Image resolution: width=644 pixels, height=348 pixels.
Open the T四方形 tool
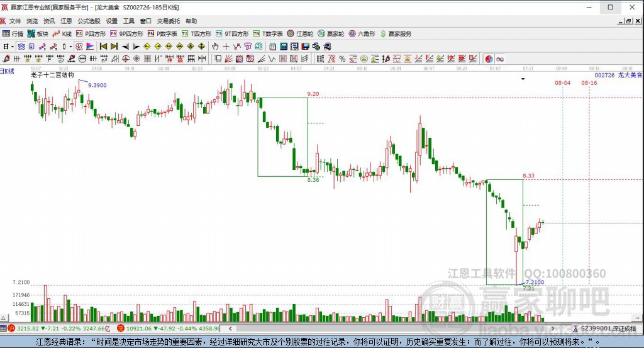(x=196, y=34)
